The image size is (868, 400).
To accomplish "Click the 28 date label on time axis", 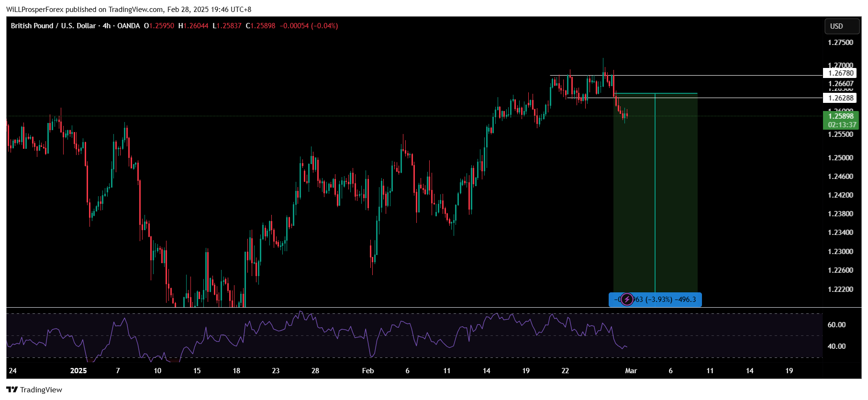I will coord(315,371).
